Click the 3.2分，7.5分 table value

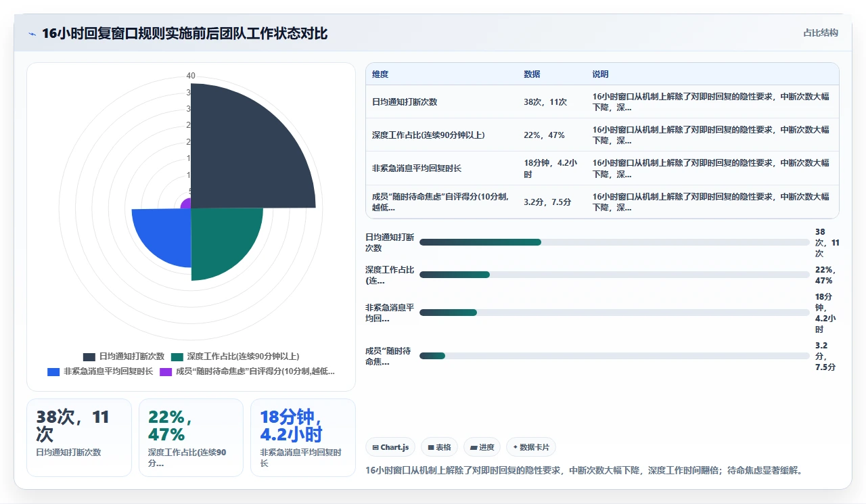tap(547, 202)
